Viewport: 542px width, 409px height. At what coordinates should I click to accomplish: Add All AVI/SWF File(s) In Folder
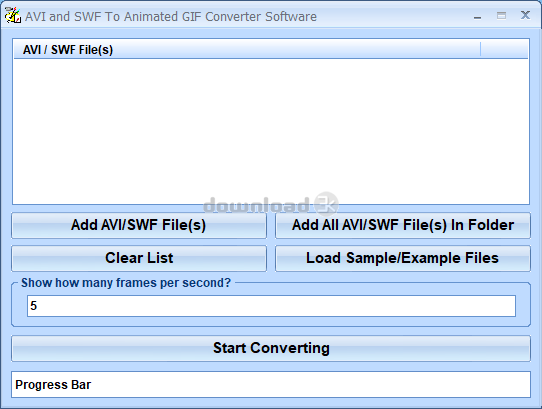[403, 225]
